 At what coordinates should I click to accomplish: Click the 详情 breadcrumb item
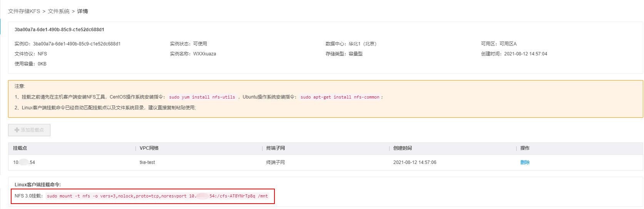[82, 11]
